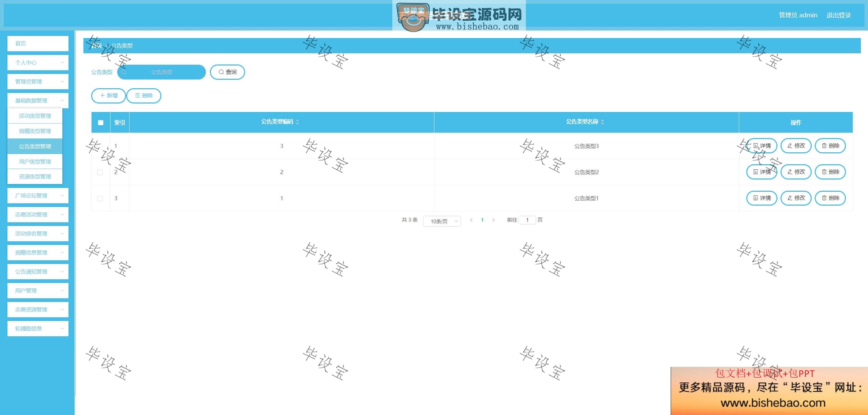Click the 公告类型2 name cell
The width and height of the screenshot is (868, 415).
586,172
